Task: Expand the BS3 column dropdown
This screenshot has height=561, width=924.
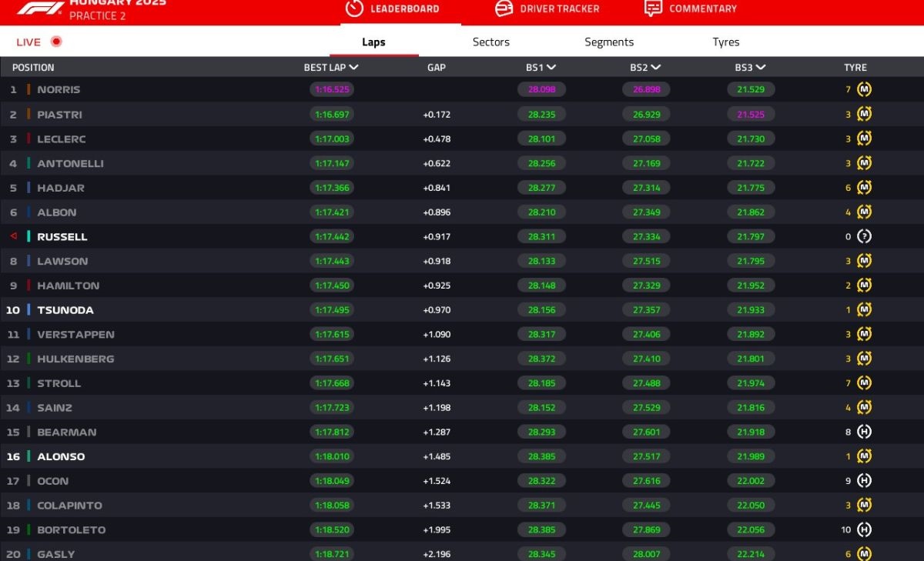Action: pyautogui.click(x=760, y=68)
